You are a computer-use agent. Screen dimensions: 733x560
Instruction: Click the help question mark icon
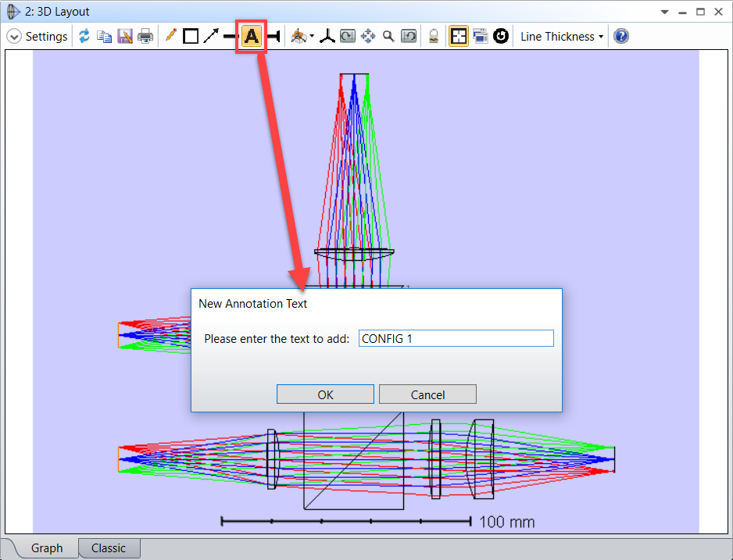pyautogui.click(x=621, y=37)
